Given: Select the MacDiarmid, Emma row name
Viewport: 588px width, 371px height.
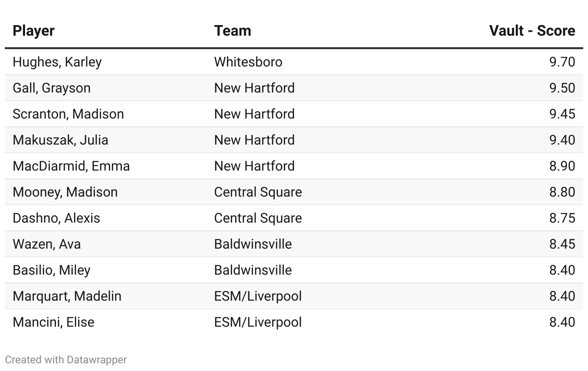Looking at the screenshot, I should 71,166.
